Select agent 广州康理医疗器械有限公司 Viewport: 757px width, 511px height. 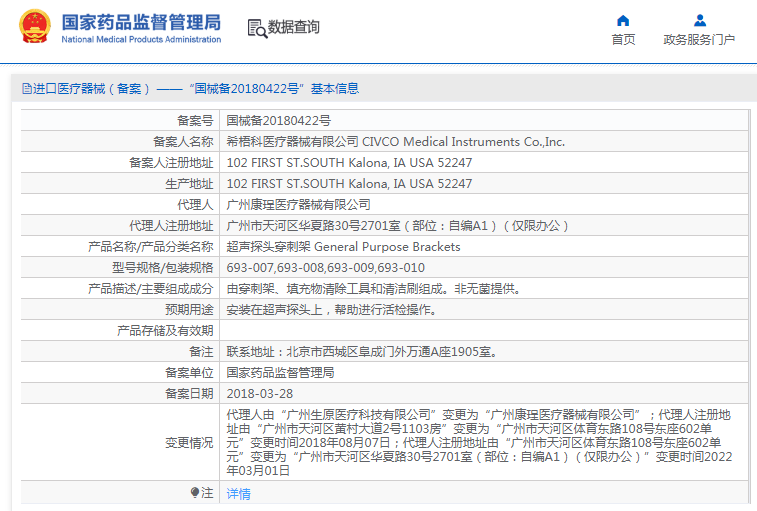point(298,205)
